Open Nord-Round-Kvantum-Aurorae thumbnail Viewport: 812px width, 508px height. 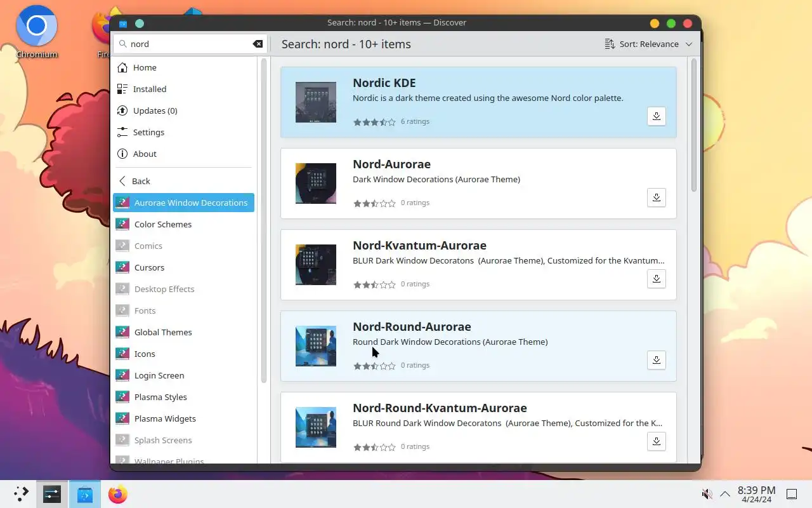click(316, 427)
